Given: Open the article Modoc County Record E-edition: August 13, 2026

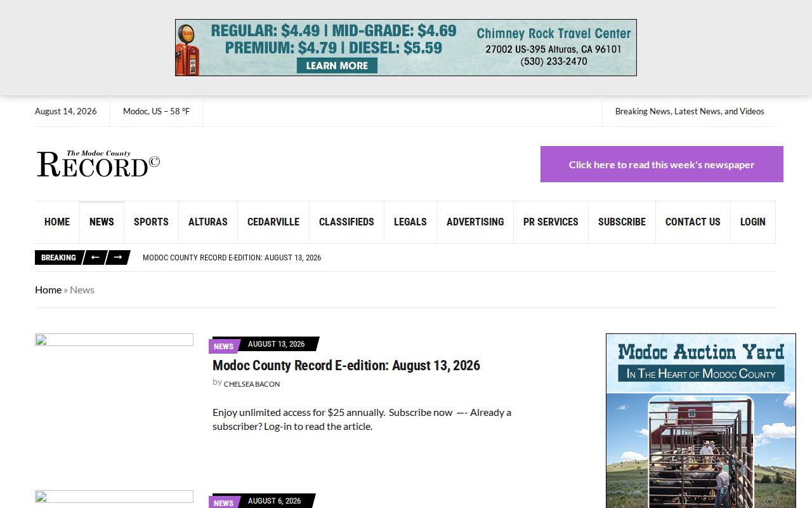Looking at the screenshot, I should (346, 365).
